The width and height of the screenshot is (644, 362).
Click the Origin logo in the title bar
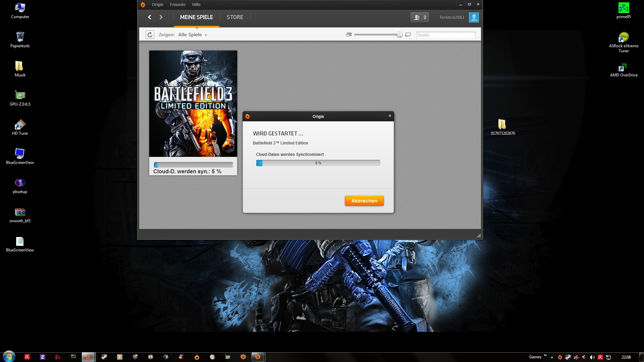pyautogui.click(x=143, y=5)
